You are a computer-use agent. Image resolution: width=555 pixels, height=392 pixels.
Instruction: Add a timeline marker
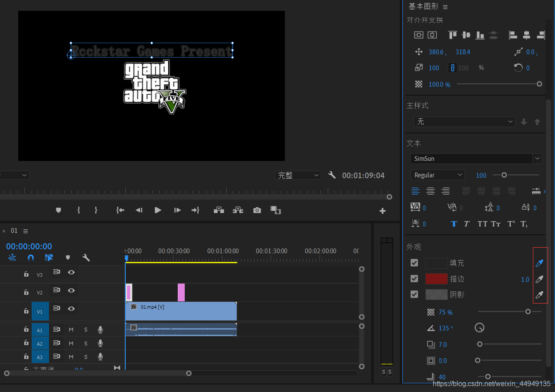68,258
